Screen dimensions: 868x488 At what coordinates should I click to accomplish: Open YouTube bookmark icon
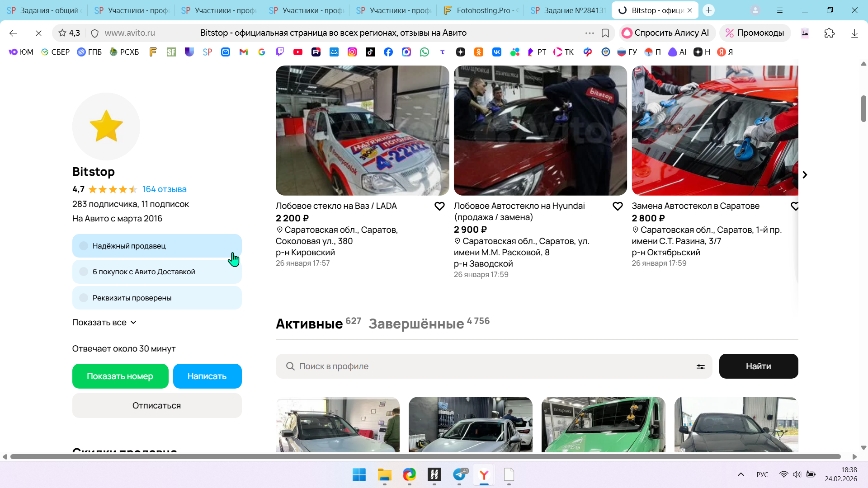tap(297, 52)
